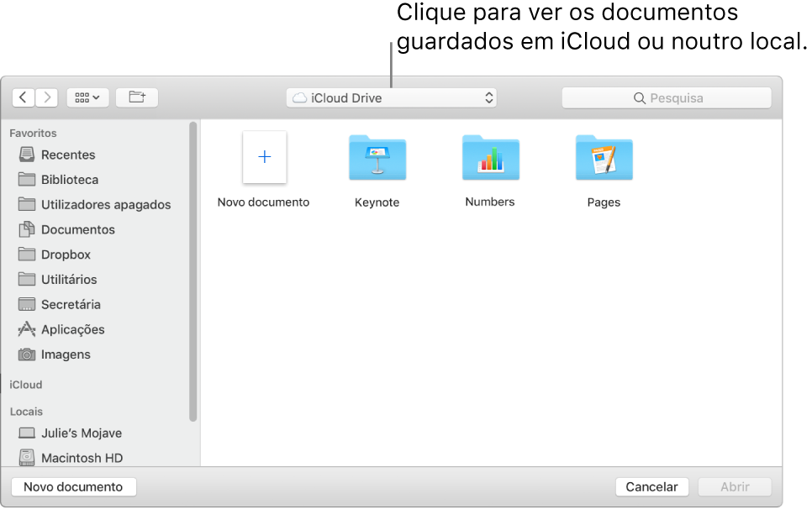Click the Novo documento plus thumbnail
Image resolution: width=812 pixels, height=509 pixels.
(265, 157)
